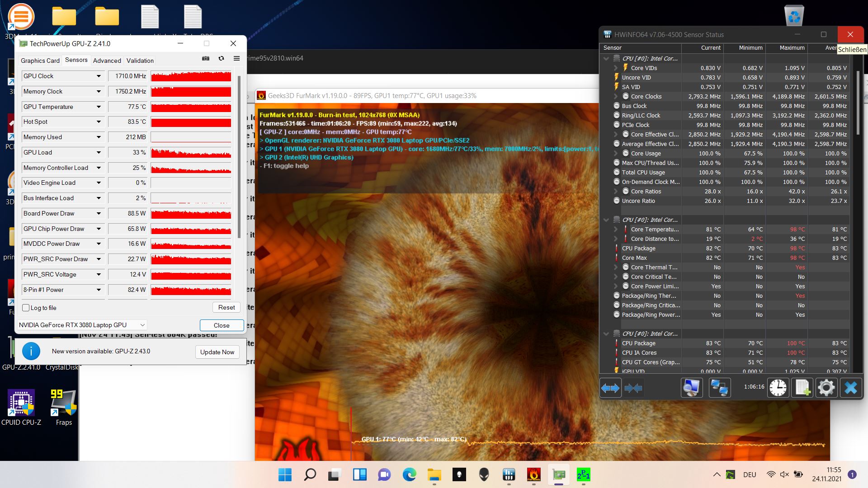The height and width of the screenshot is (488, 868).
Task: Open taskbar Search
Action: point(310,475)
